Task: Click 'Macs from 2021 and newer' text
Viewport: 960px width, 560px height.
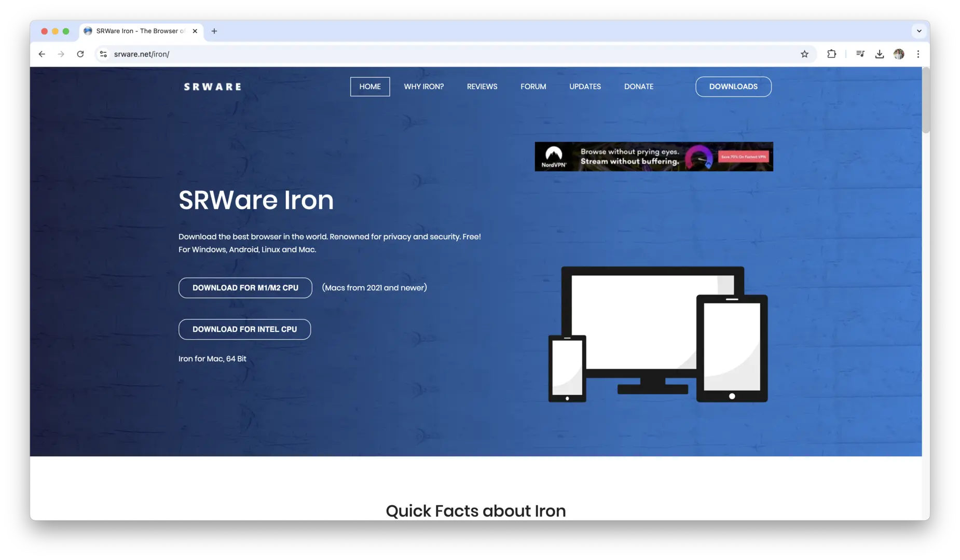Action: coord(375,288)
